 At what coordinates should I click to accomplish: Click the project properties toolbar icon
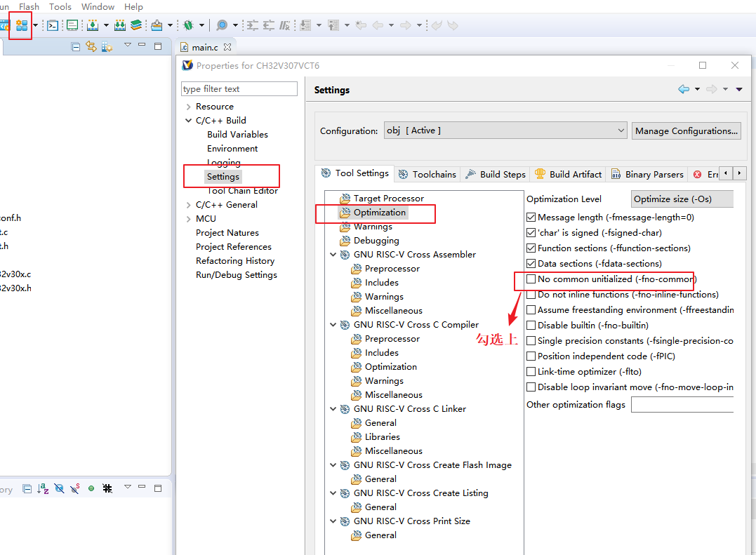pyautogui.click(x=22, y=25)
